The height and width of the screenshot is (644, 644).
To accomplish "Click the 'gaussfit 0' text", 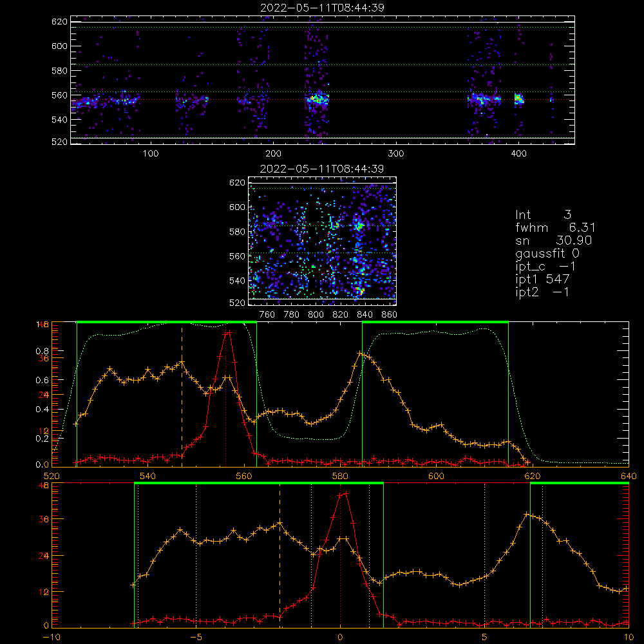I will pos(547,253).
